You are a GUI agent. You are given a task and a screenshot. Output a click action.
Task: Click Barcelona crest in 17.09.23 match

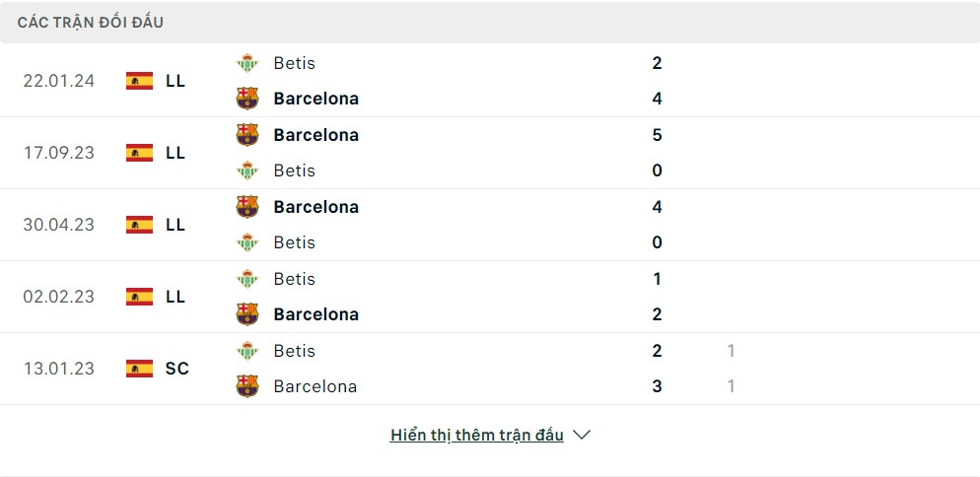(x=246, y=135)
